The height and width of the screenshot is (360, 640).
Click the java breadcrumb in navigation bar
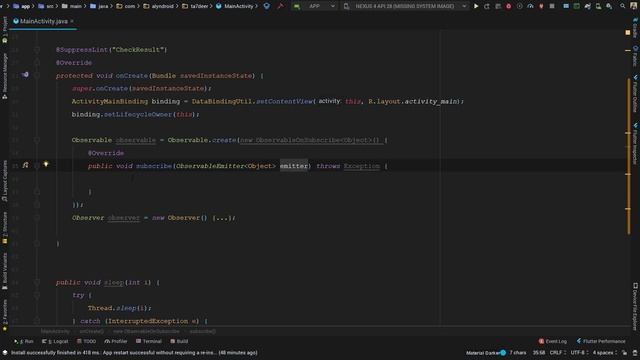tap(99, 6)
